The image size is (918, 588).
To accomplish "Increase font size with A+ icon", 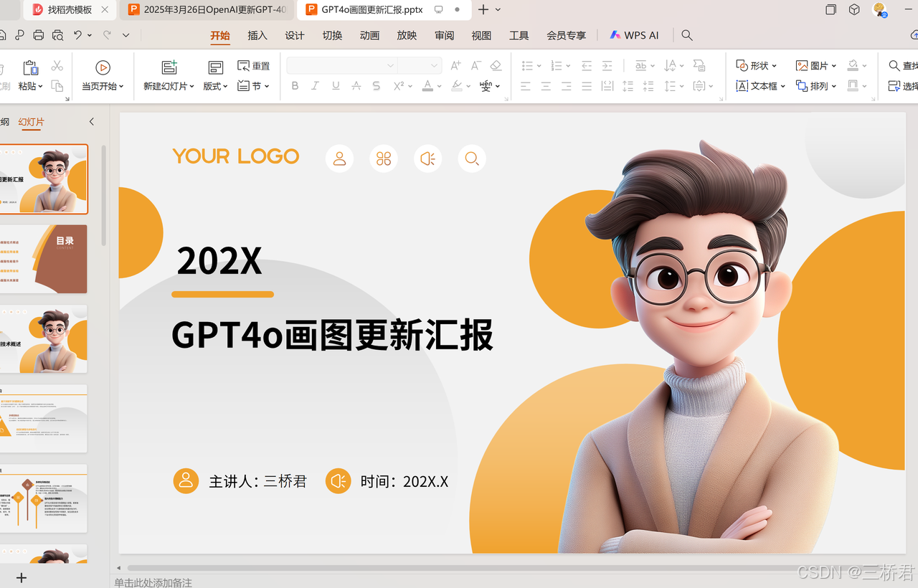I will coord(455,66).
